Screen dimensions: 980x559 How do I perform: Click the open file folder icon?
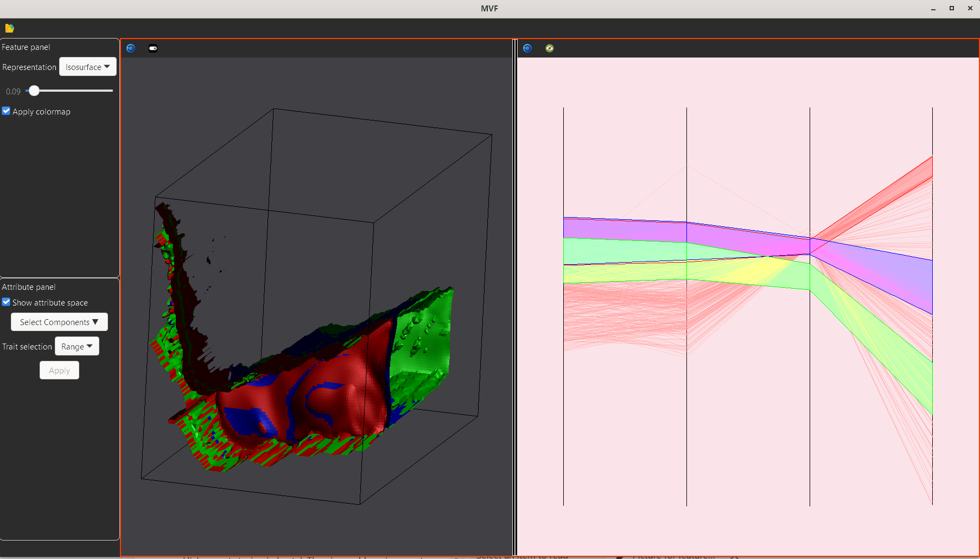click(9, 28)
